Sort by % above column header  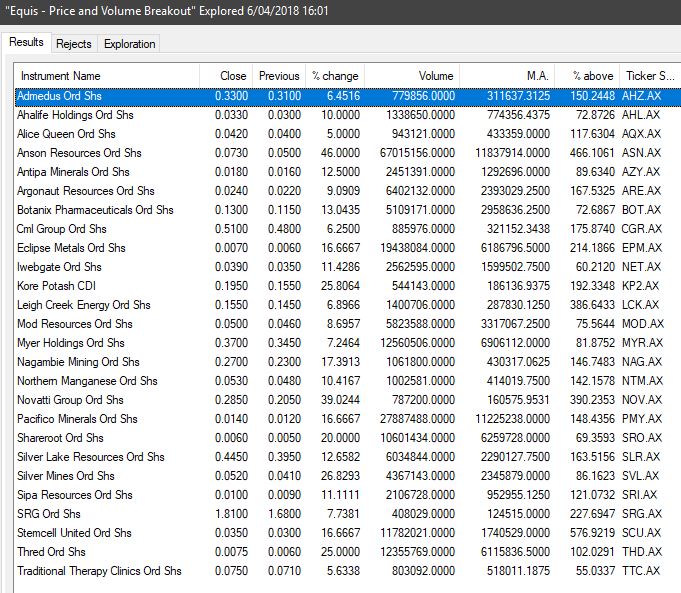coord(588,76)
